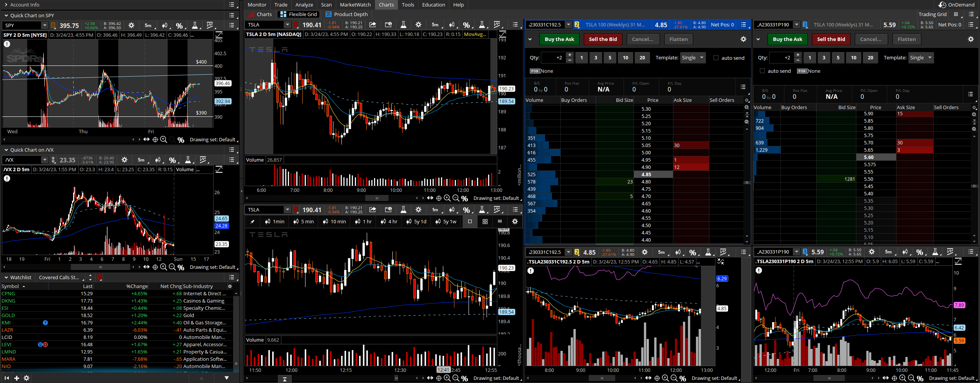Open /VX symbol dropdown in quick chart
The width and height of the screenshot is (980, 383).
(x=45, y=160)
